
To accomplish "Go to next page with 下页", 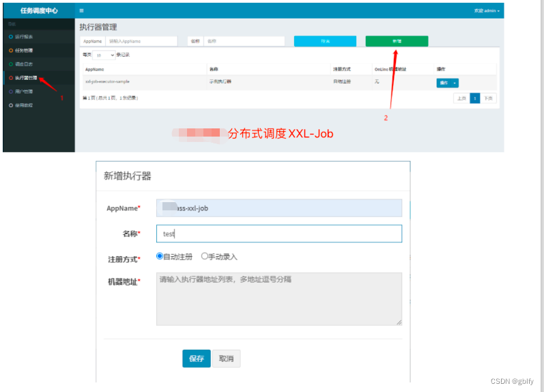I will (488, 98).
